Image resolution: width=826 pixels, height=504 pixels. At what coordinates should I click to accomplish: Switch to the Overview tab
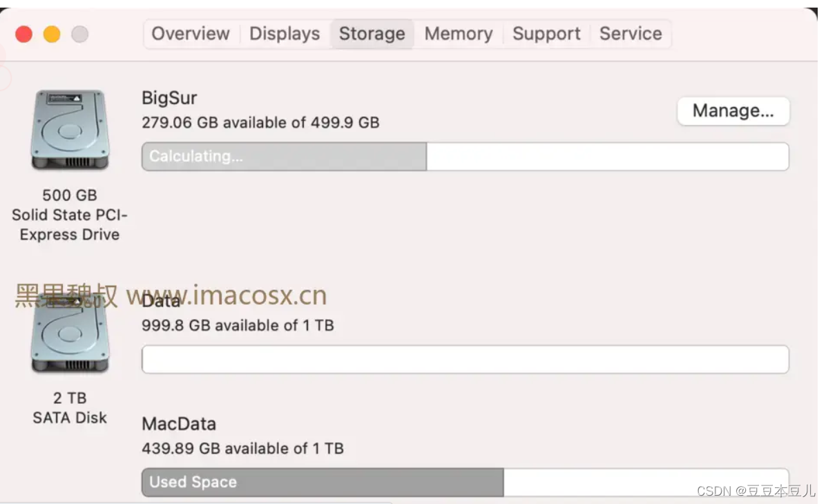pos(191,34)
